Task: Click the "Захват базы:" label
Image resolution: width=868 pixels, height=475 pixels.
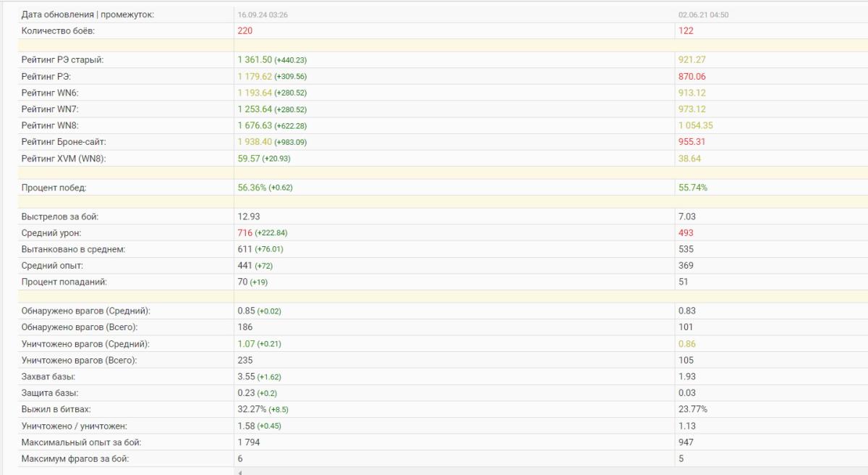Action: 48,377
